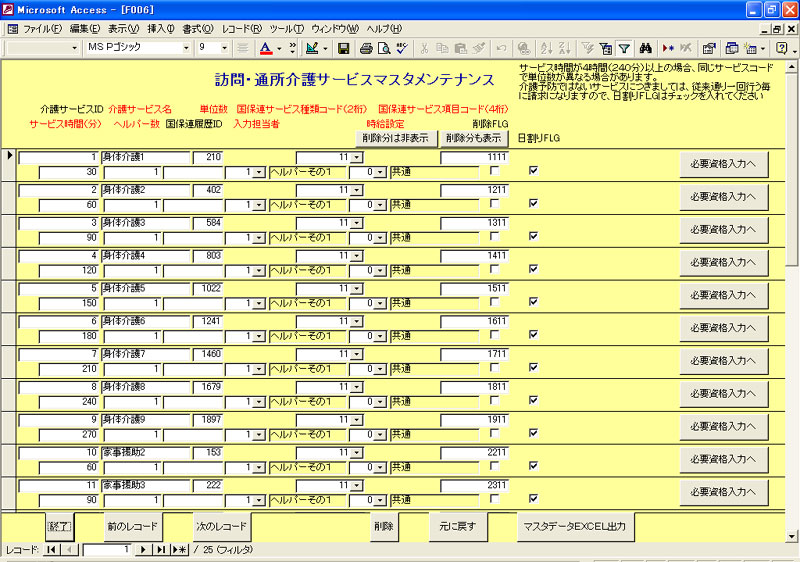Click the vertical scrollbar down arrow
Image resolution: width=800 pixels, height=562 pixels.
[791, 536]
